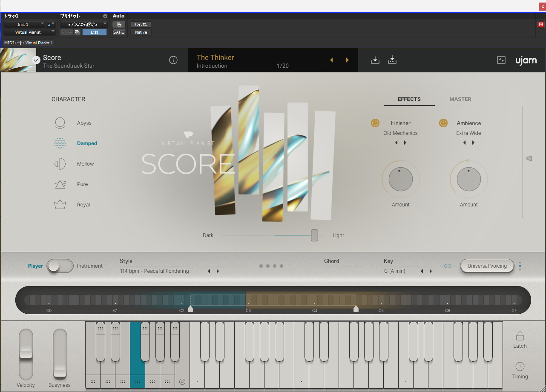Open the プリセット menu arrow
546x392 pixels.
[105, 16]
